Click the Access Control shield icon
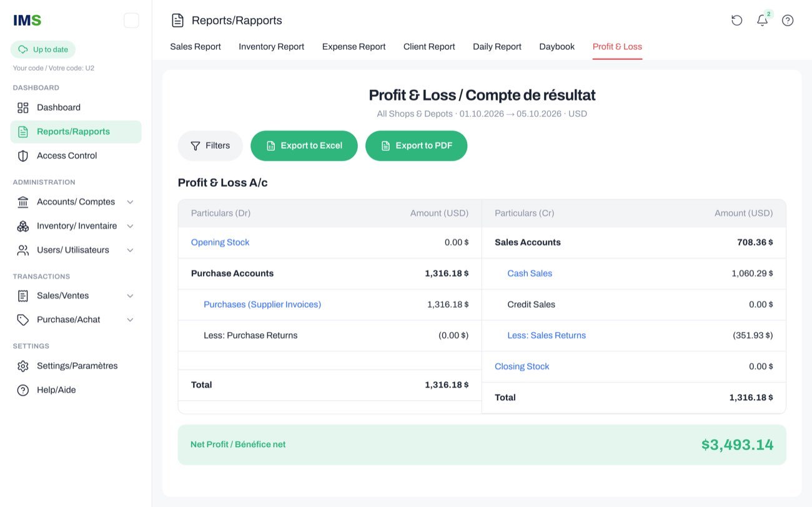Image resolution: width=812 pixels, height=507 pixels. point(23,155)
